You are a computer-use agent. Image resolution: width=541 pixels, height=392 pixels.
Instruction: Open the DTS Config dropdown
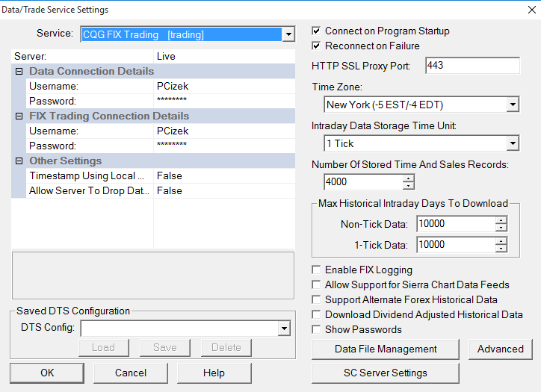coord(283,328)
